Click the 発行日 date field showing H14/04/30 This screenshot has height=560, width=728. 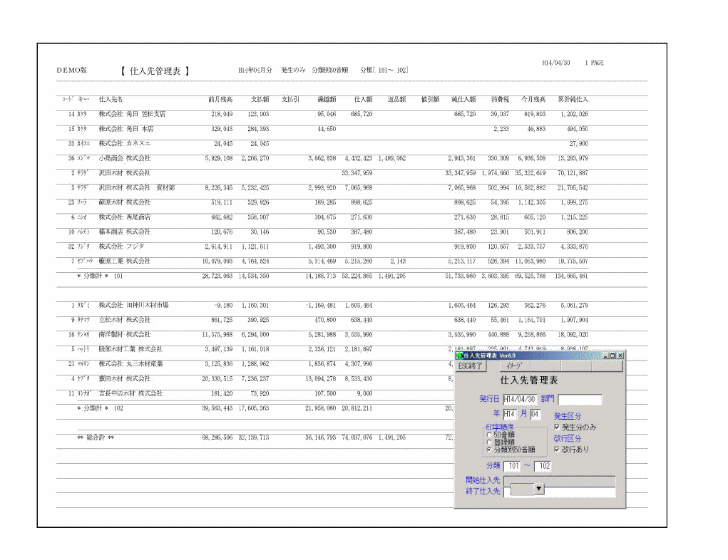[520, 399]
